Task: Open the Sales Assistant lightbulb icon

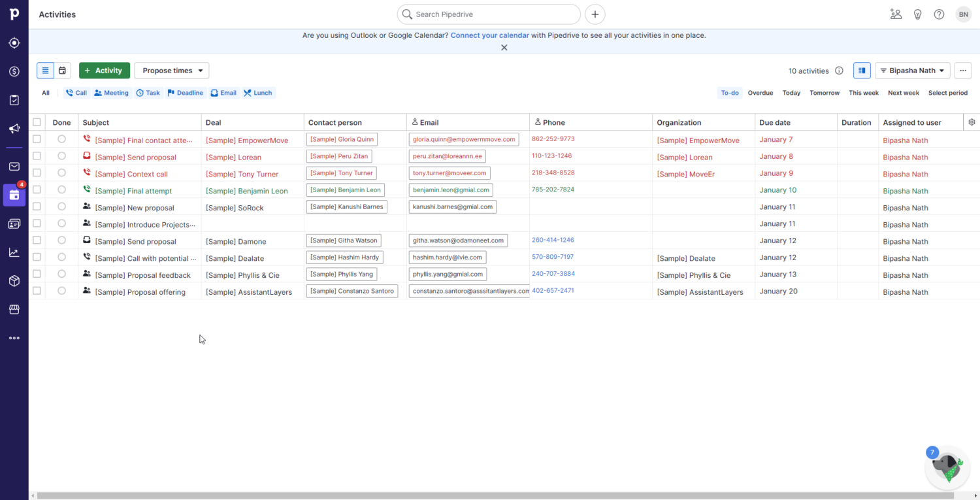Action: [917, 14]
